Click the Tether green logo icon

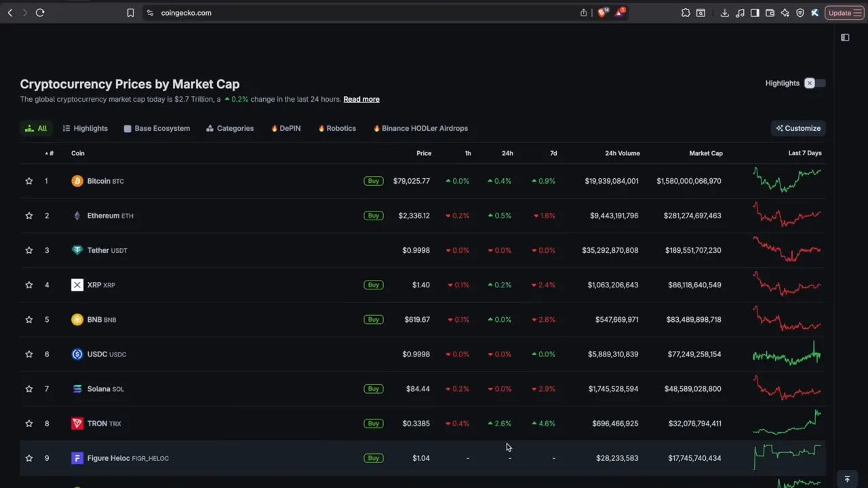(x=77, y=250)
